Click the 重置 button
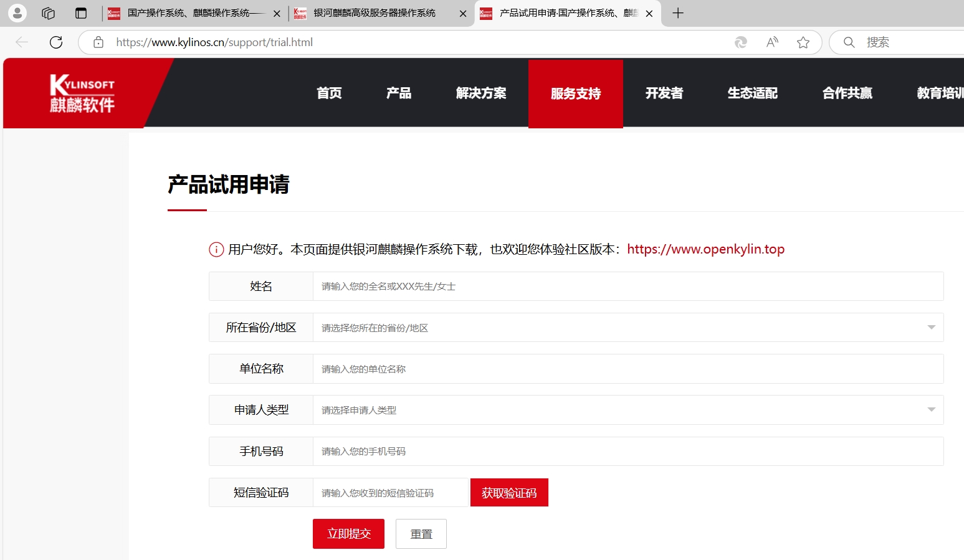964x560 pixels. (x=421, y=534)
